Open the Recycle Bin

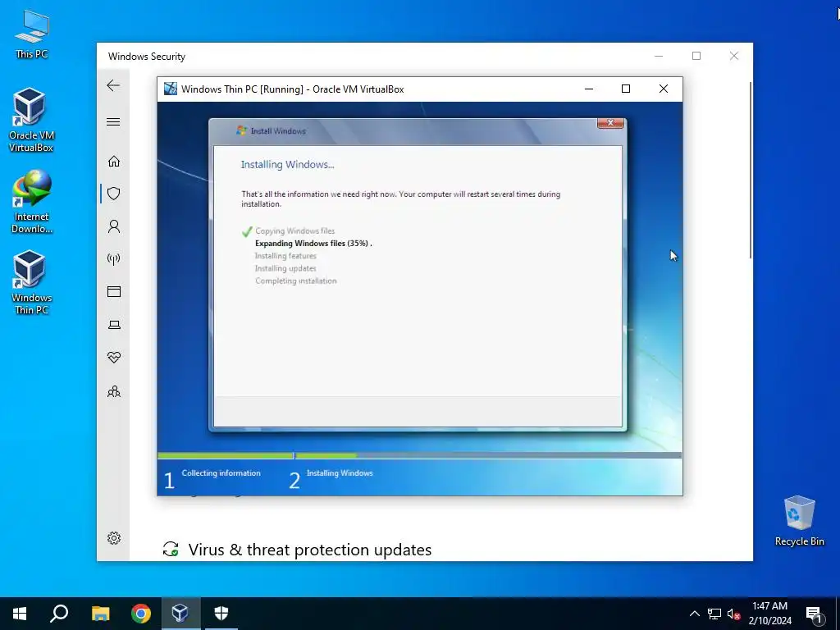(x=799, y=521)
